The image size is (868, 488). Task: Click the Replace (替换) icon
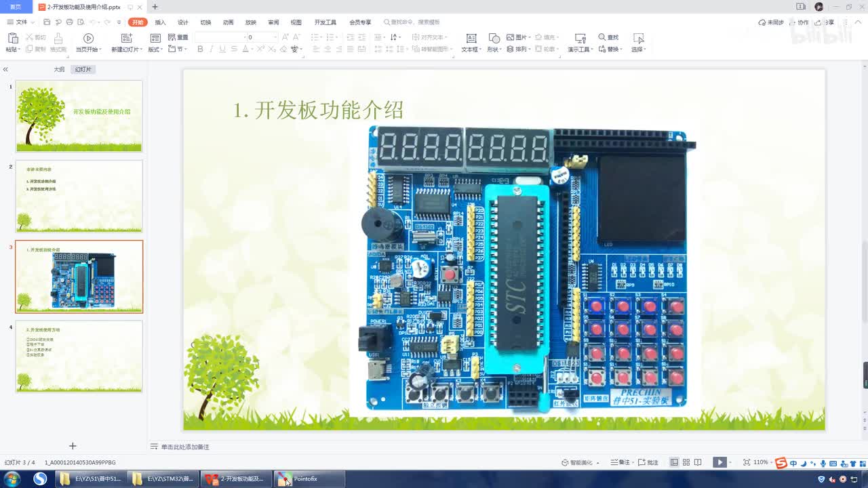tap(602, 49)
